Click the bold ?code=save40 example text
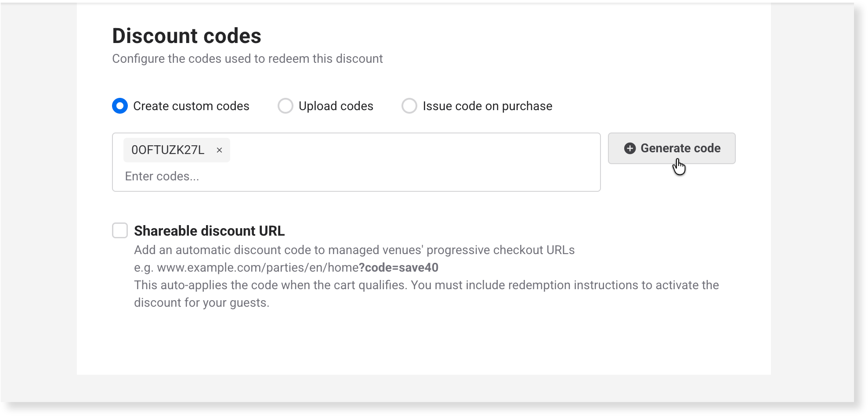868x416 pixels. pos(399,268)
